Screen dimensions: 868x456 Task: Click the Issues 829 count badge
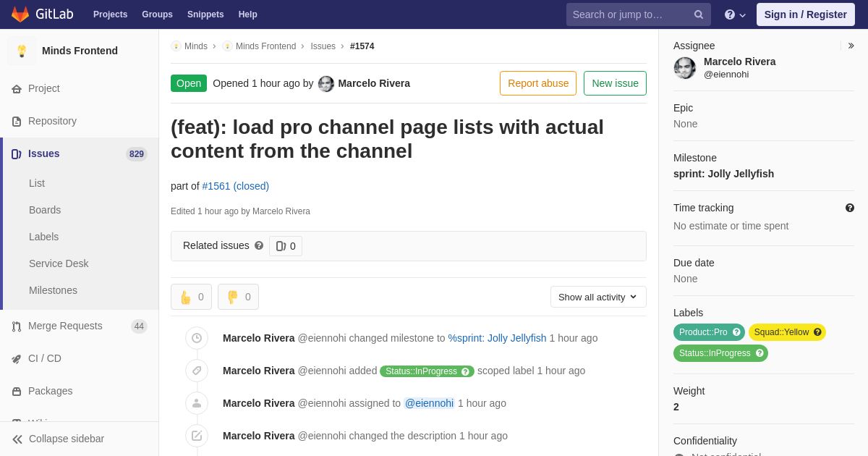pyautogui.click(x=136, y=154)
